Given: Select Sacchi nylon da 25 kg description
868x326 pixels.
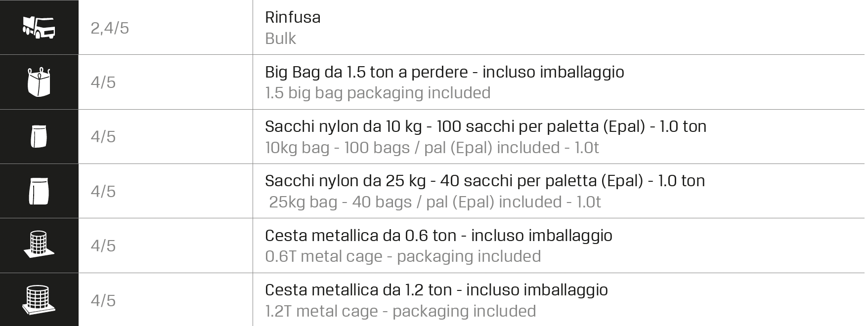Looking at the screenshot, I should click(x=485, y=181).
